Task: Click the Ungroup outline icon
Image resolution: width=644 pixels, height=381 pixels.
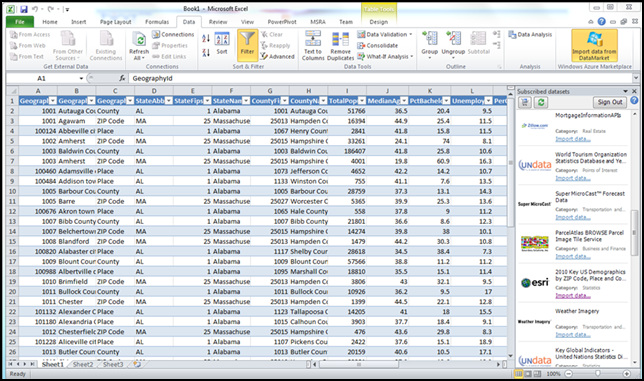Action: pos(453,38)
